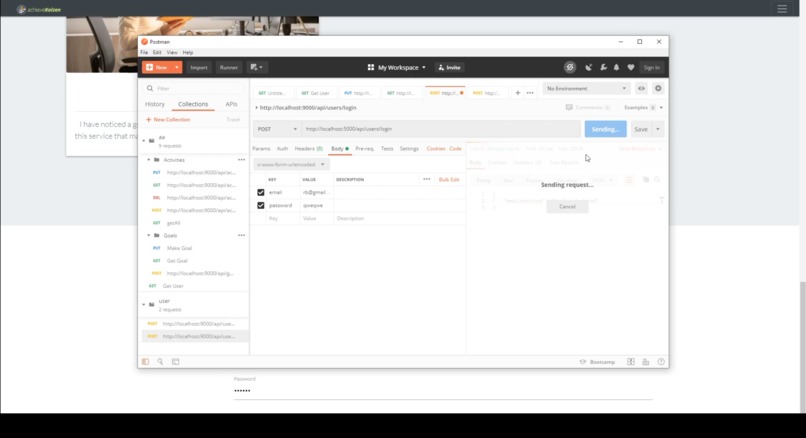Click the collections Filter search field
The image size is (806, 438).
point(194,88)
